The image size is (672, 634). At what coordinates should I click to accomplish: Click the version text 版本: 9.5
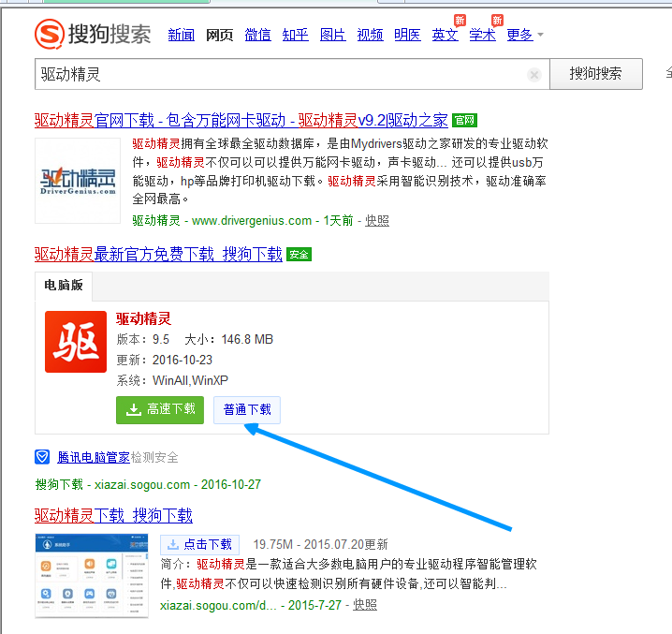(x=143, y=339)
